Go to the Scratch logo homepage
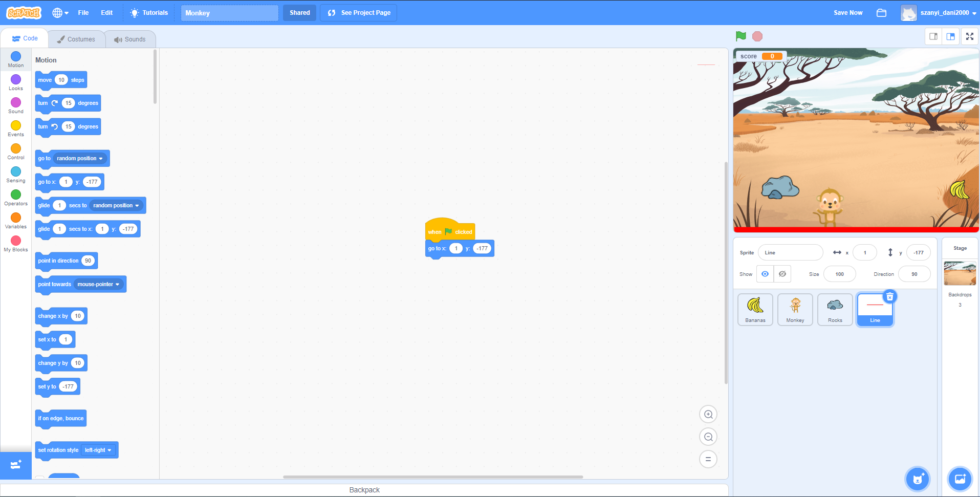Image resolution: width=980 pixels, height=497 pixels. (24, 13)
